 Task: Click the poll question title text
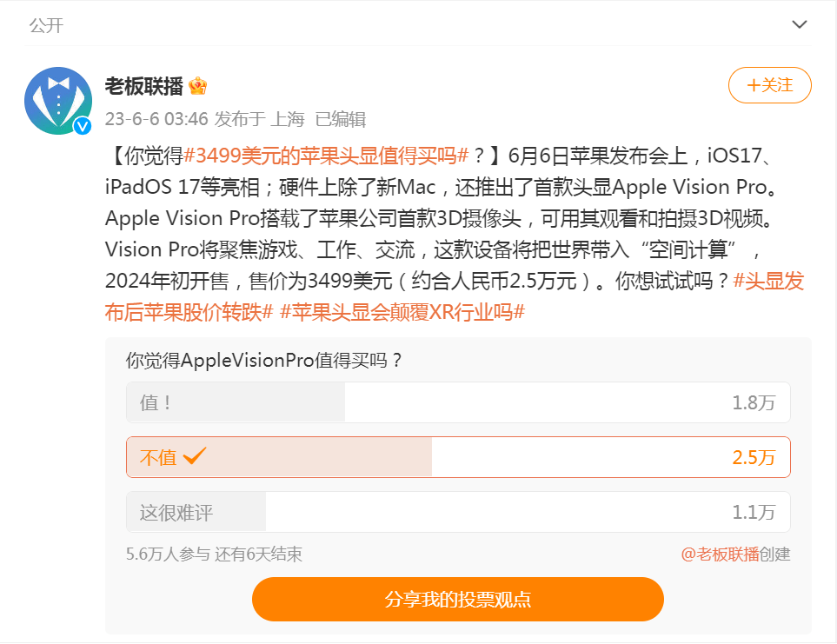[x=263, y=361]
